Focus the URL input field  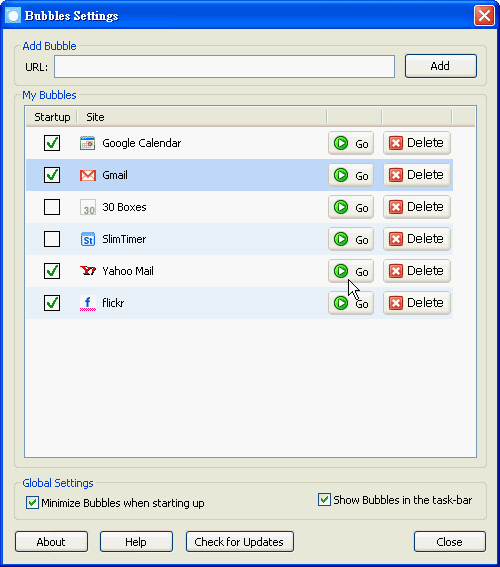[224, 67]
